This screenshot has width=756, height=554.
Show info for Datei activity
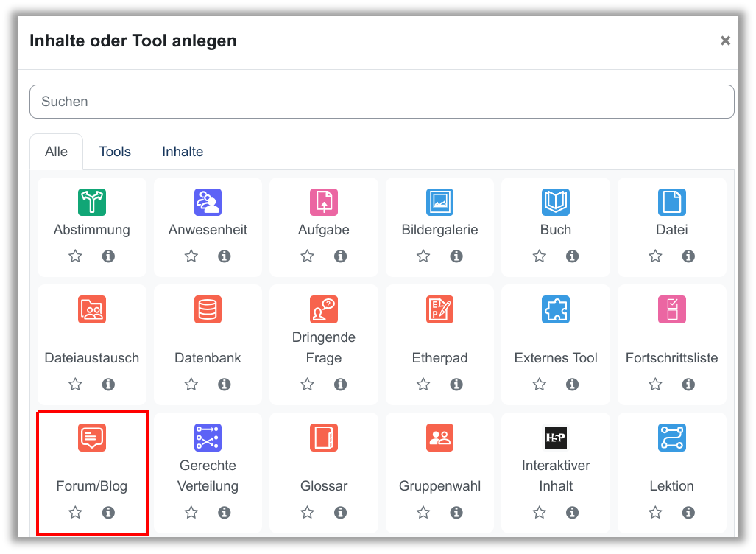tap(688, 256)
